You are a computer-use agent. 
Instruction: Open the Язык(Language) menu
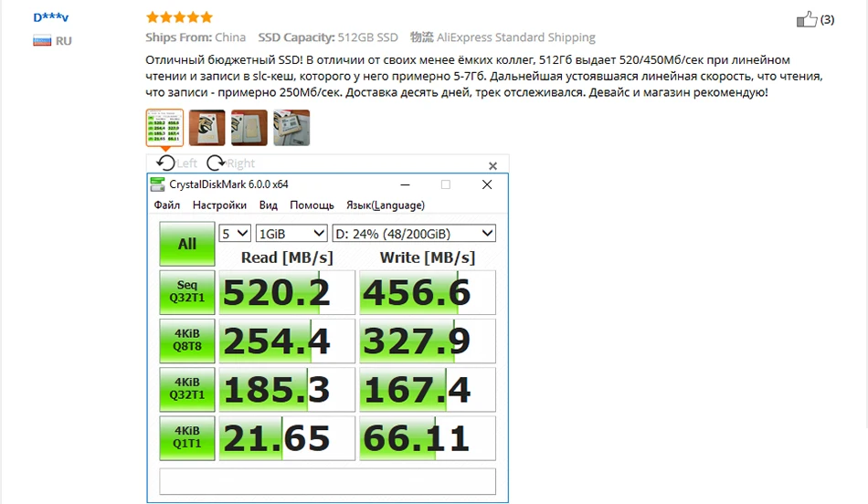point(386,205)
